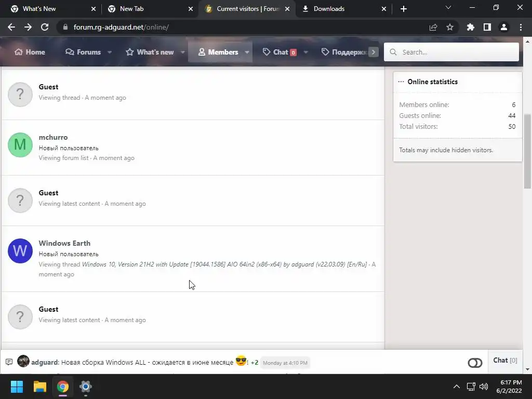Open the Home navigation link
The width and height of the screenshot is (532, 399).
point(30,52)
